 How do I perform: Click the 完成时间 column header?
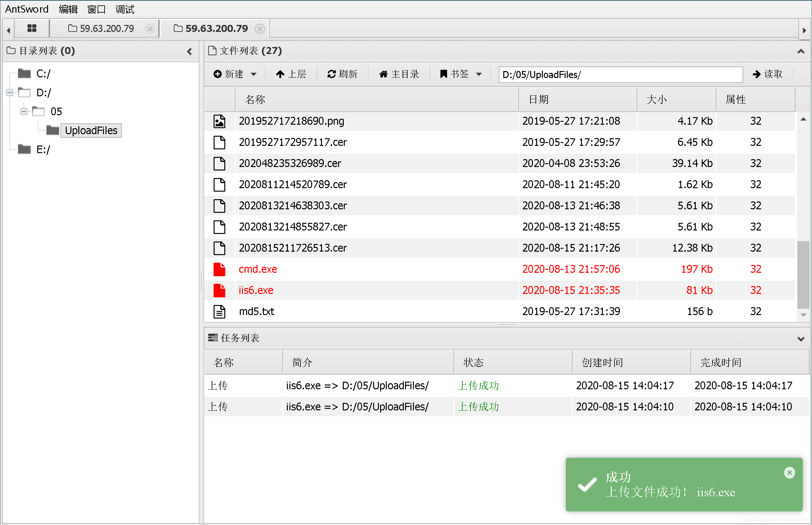pyautogui.click(x=750, y=362)
